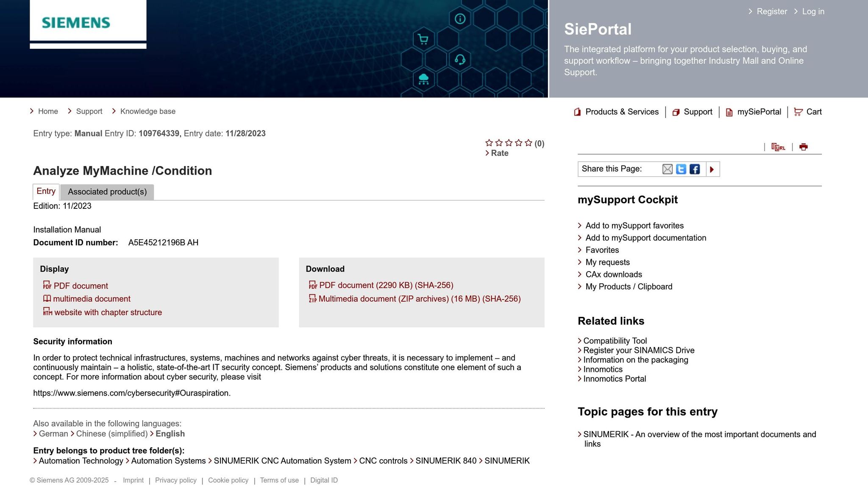The image size is (868, 488).
Task: Click the shopping cart hexagon icon
Action: click(x=423, y=39)
